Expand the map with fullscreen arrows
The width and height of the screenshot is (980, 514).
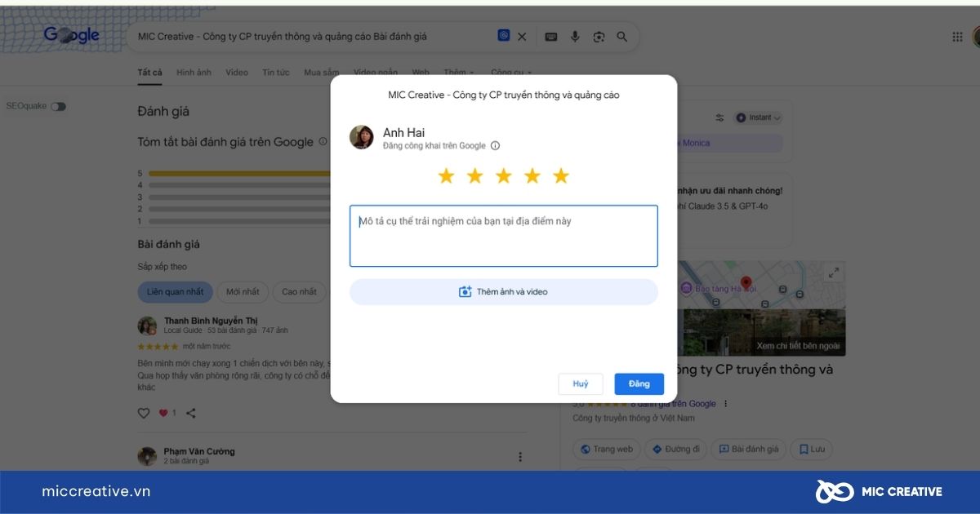pos(833,274)
